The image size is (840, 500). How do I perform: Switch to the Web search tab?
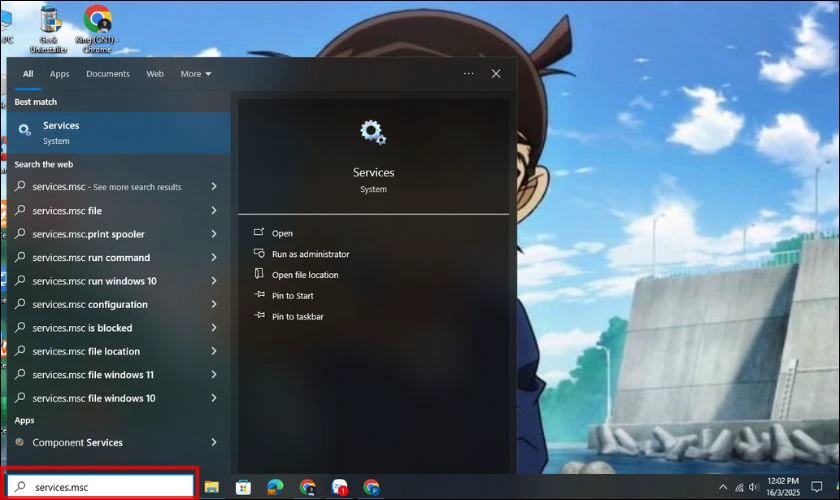point(155,74)
